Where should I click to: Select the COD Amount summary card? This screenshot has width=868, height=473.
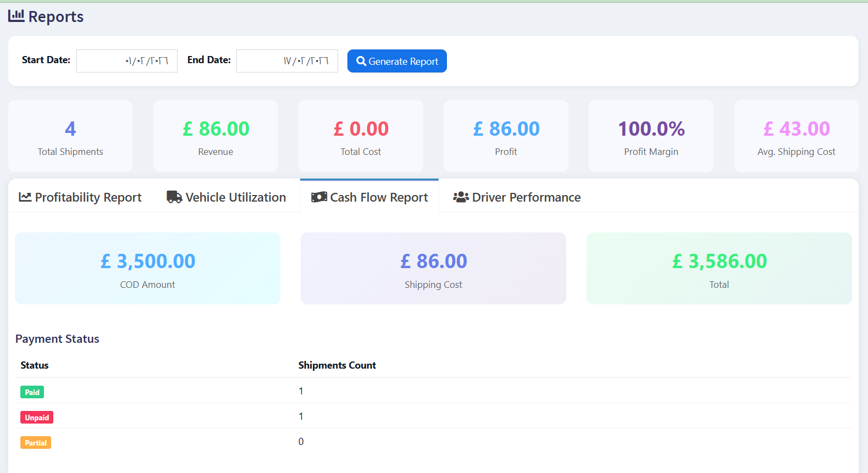click(x=147, y=269)
